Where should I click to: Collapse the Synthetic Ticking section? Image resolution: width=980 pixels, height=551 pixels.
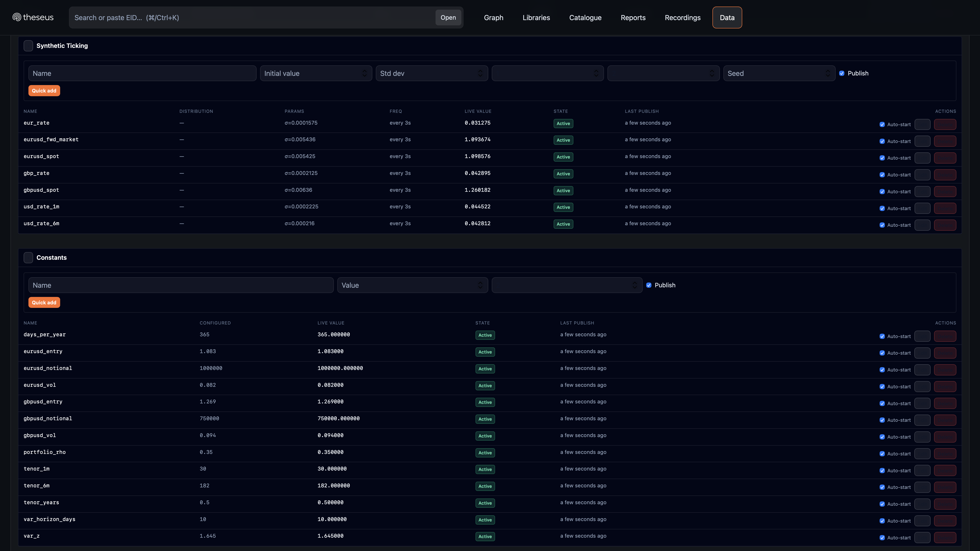28,46
